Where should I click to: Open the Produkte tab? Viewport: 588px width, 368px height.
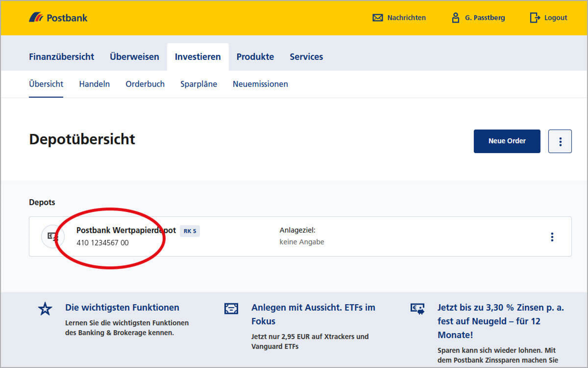point(255,57)
